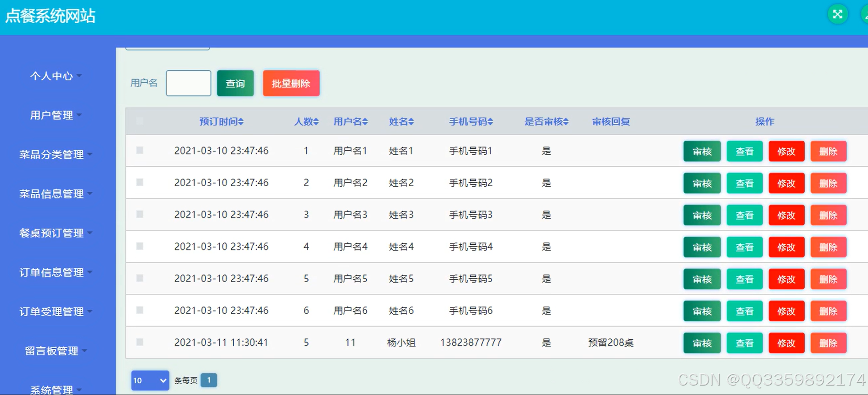The width and height of the screenshot is (868, 395).
Task: Click 修改 button for 用户名1 row
Action: [786, 151]
